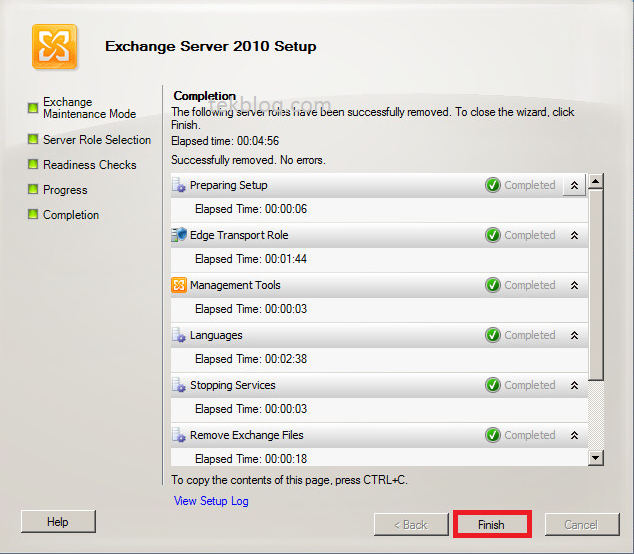Click the scrollbar down arrow
This screenshot has width=634, height=554.
[596, 458]
